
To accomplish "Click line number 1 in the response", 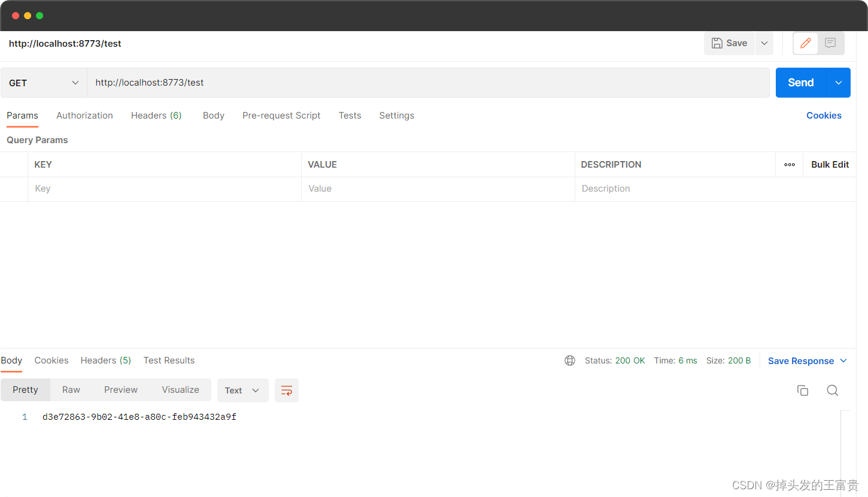I will (x=25, y=417).
